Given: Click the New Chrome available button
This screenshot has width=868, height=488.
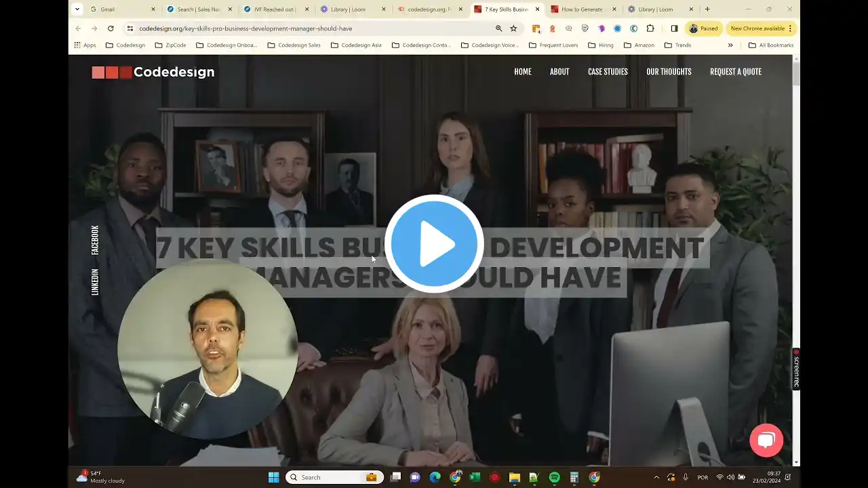Looking at the screenshot, I should click(759, 28).
